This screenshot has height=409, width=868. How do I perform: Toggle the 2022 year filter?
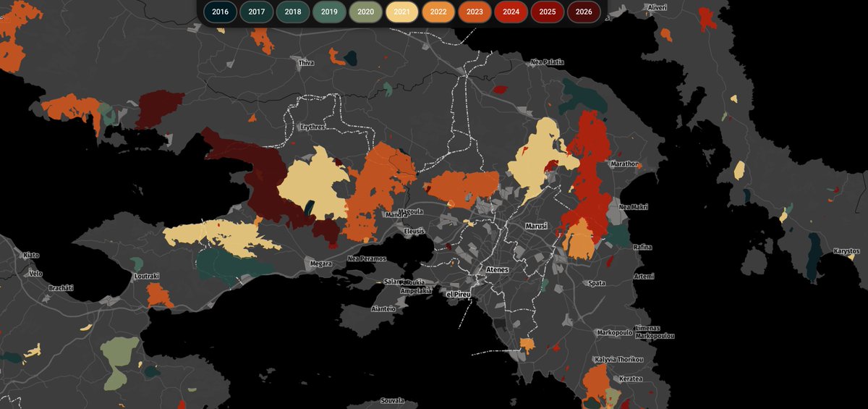pyautogui.click(x=438, y=12)
